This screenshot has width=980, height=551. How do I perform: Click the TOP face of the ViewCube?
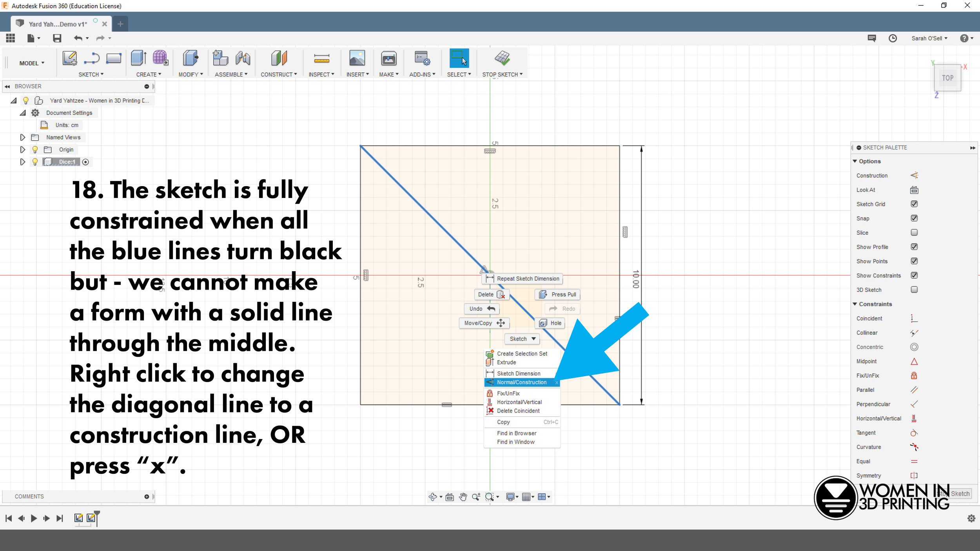coord(947,78)
